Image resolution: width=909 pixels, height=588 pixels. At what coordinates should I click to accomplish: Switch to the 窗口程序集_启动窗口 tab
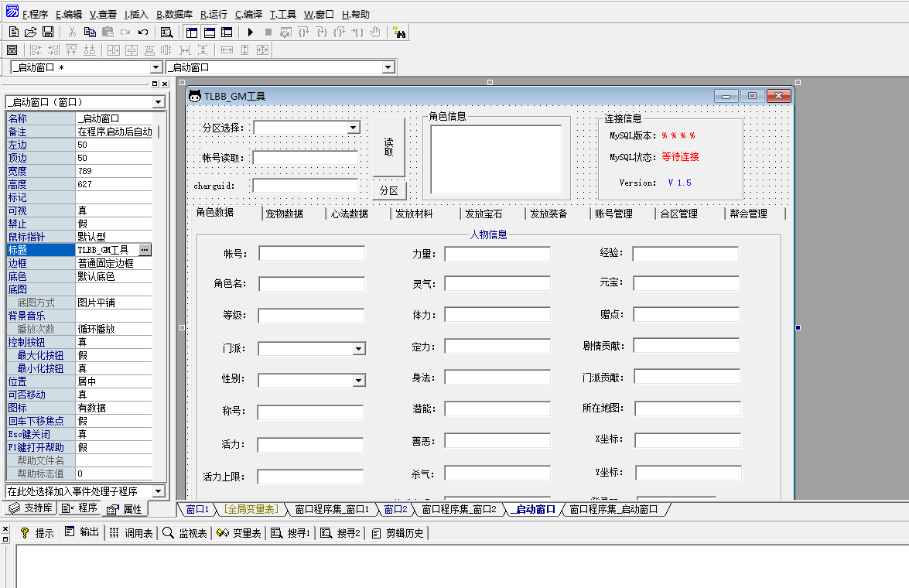(x=613, y=509)
